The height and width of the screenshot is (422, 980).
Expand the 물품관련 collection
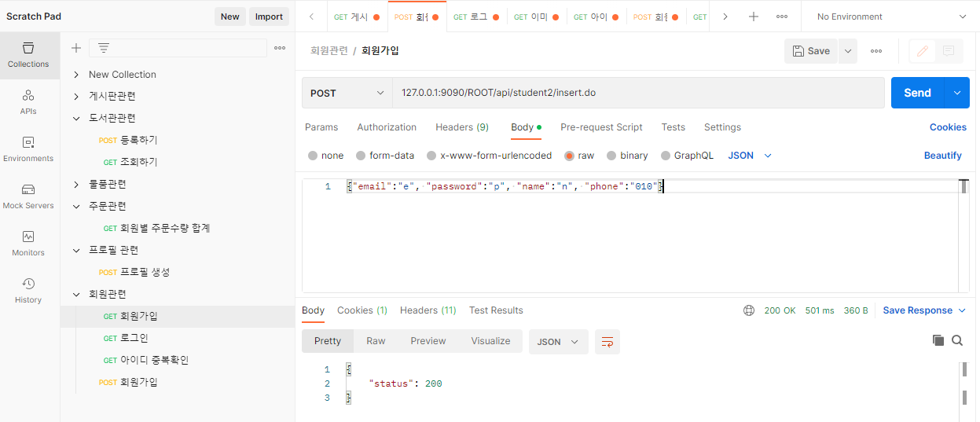click(76, 185)
